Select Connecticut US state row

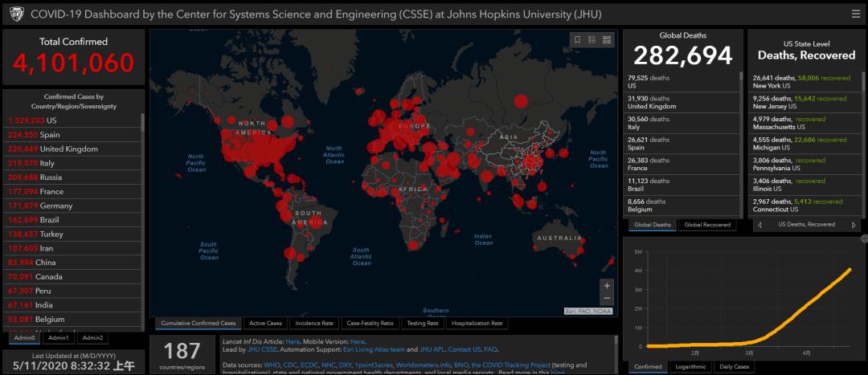pyautogui.click(x=805, y=206)
